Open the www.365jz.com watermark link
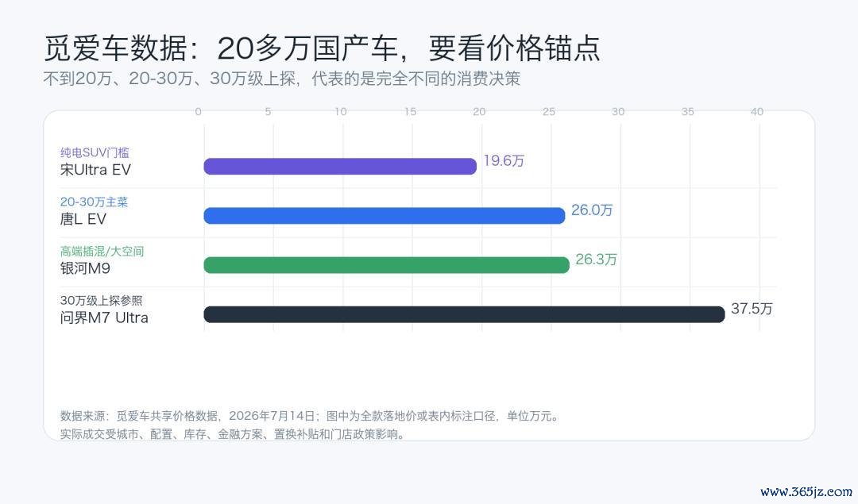858x504 pixels. tap(806, 492)
